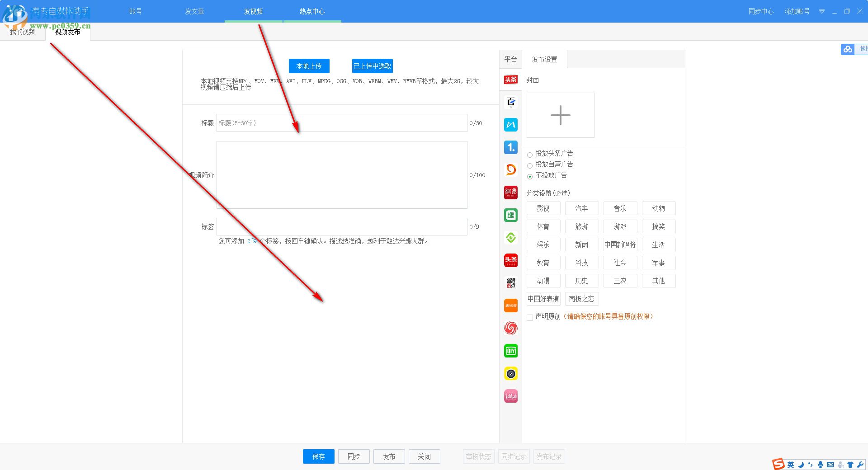Choose the 爱奇艺号 platform icon
The image size is (868, 470).
pos(510,351)
